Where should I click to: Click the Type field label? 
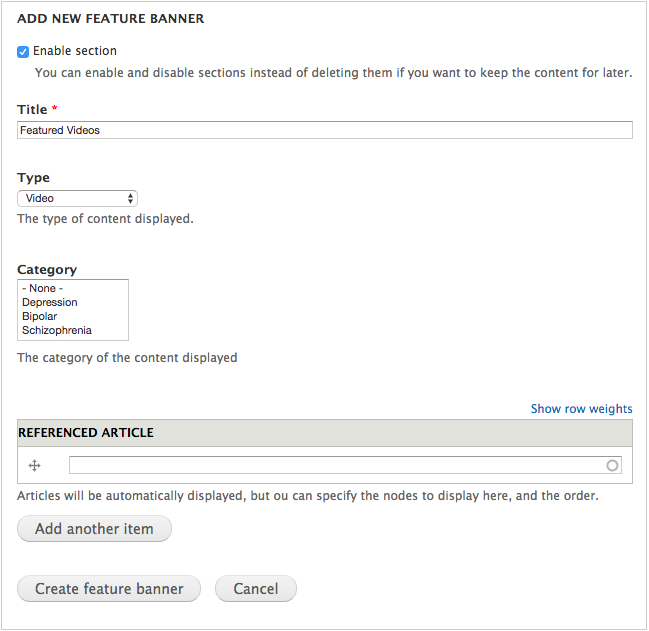click(33, 177)
